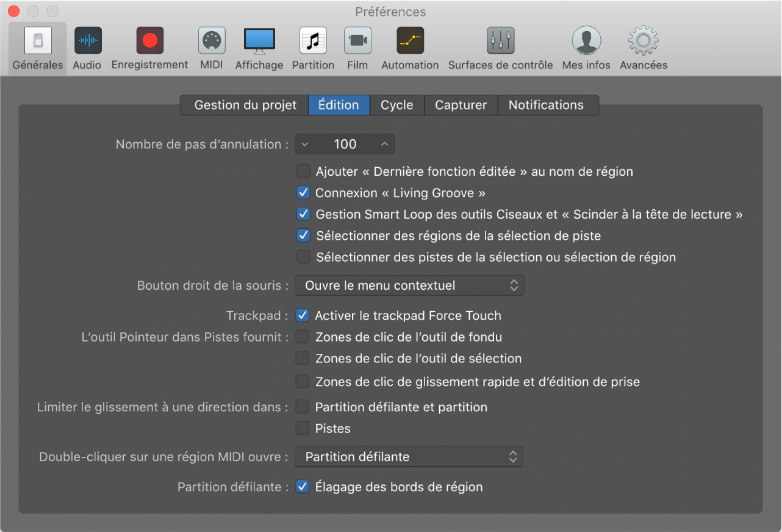The image size is (782, 532).
Task: Uncheck Connexion Living Groove
Action: [303, 193]
